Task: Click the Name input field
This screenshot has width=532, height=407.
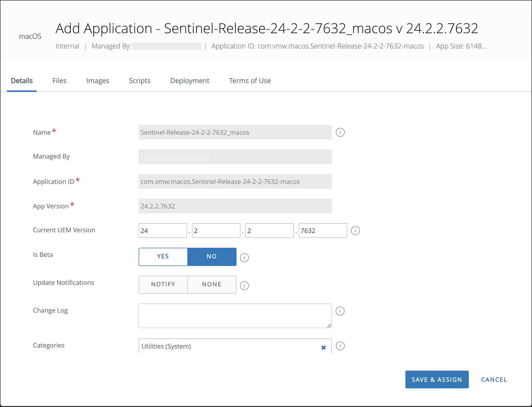Action: click(235, 132)
